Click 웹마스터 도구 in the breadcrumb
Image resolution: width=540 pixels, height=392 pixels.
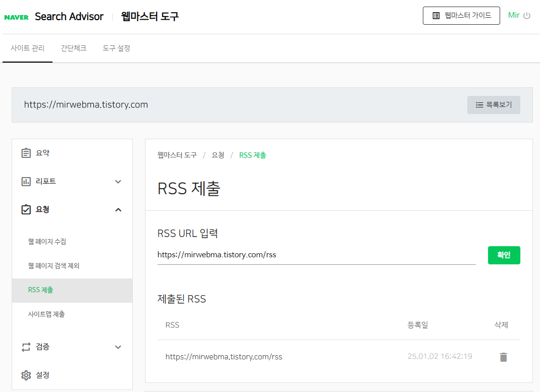177,155
